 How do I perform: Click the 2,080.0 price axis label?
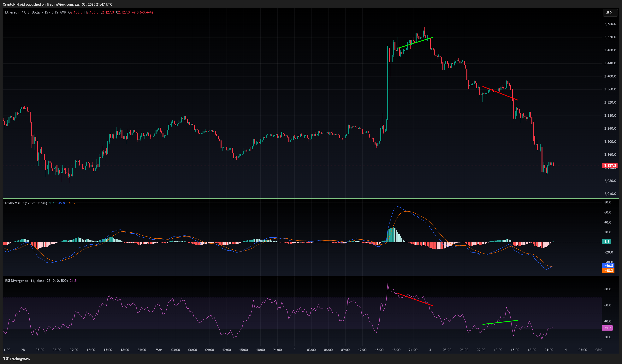pos(610,181)
